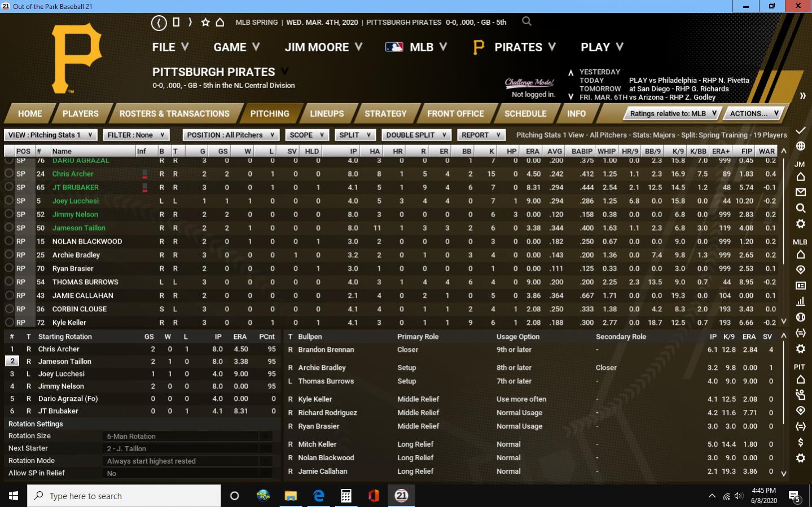Open the home icon under MLB
812x507 pixels.
click(x=800, y=254)
